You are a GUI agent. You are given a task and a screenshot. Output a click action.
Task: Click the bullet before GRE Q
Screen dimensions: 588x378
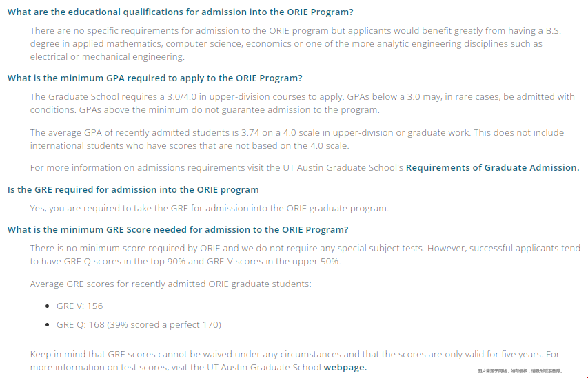click(48, 324)
